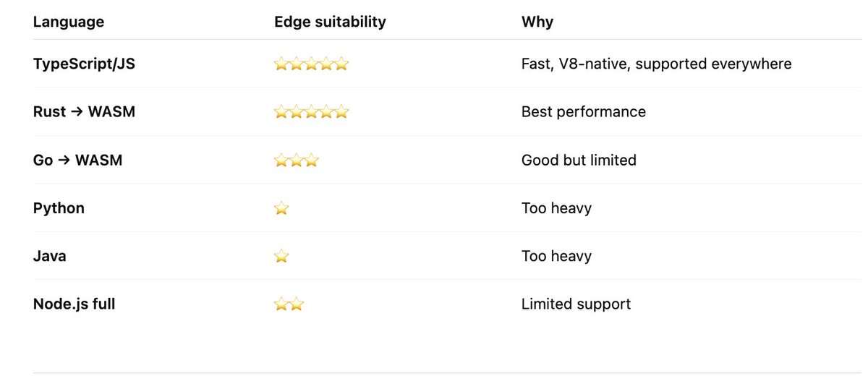Click the Rust → WASM star rating
This screenshot has width=868, height=381.
tap(311, 112)
